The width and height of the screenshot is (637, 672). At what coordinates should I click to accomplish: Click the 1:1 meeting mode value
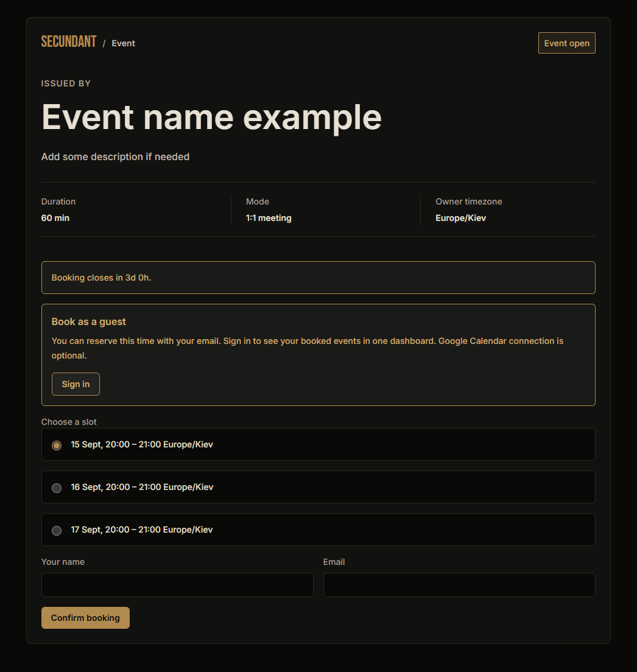coord(269,218)
